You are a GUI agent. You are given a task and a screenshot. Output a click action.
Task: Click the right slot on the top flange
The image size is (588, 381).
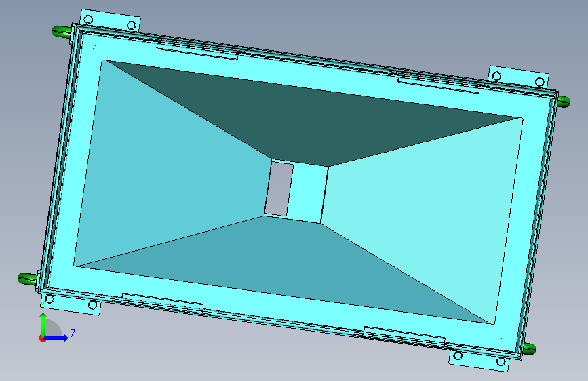[x=438, y=85]
